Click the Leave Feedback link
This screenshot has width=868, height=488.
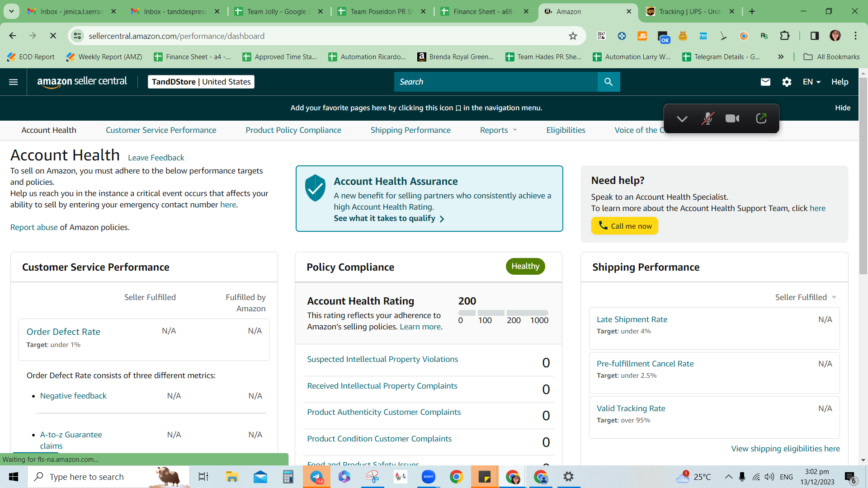tap(156, 158)
